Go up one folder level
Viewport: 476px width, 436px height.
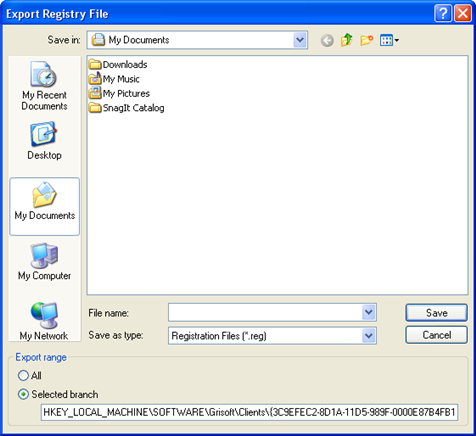(347, 40)
